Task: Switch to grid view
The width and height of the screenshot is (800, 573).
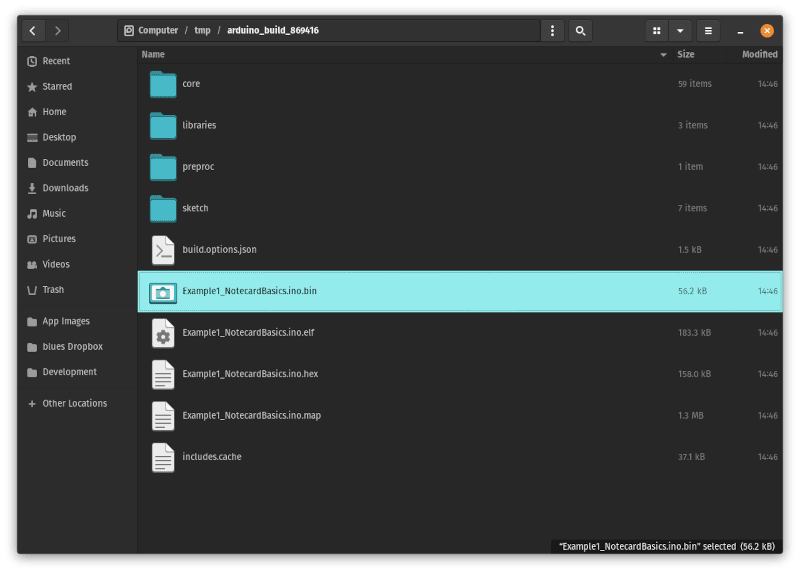Action: click(x=657, y=31)
